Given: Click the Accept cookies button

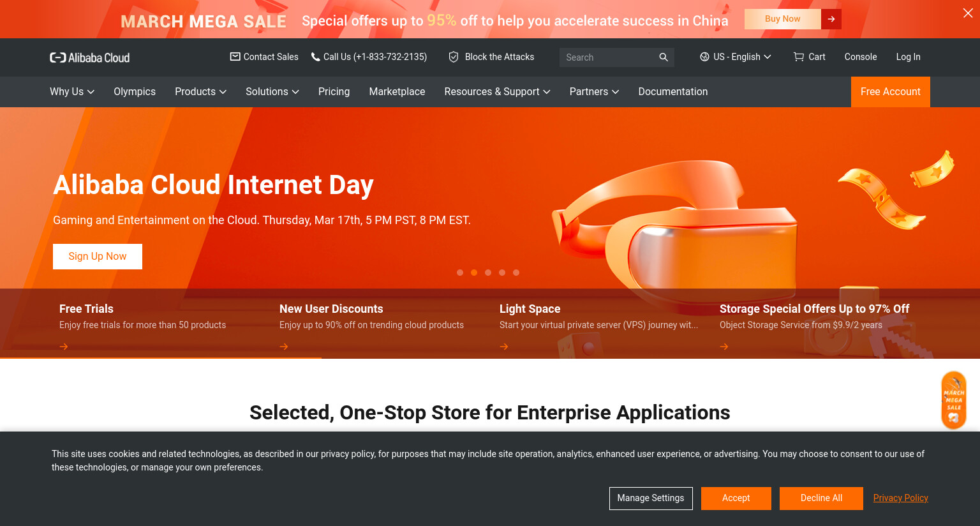Looking at the screenshot, I should [x=736, y=499].
